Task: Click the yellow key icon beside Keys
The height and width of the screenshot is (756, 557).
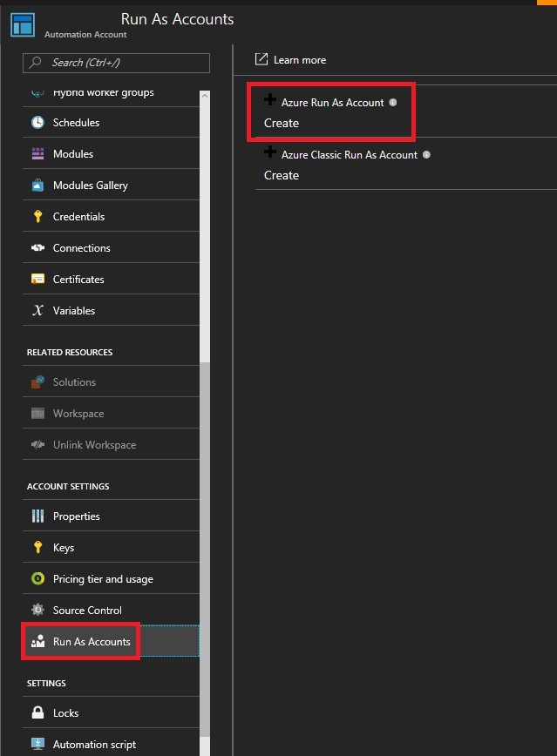Action: [x=37, y=547]
